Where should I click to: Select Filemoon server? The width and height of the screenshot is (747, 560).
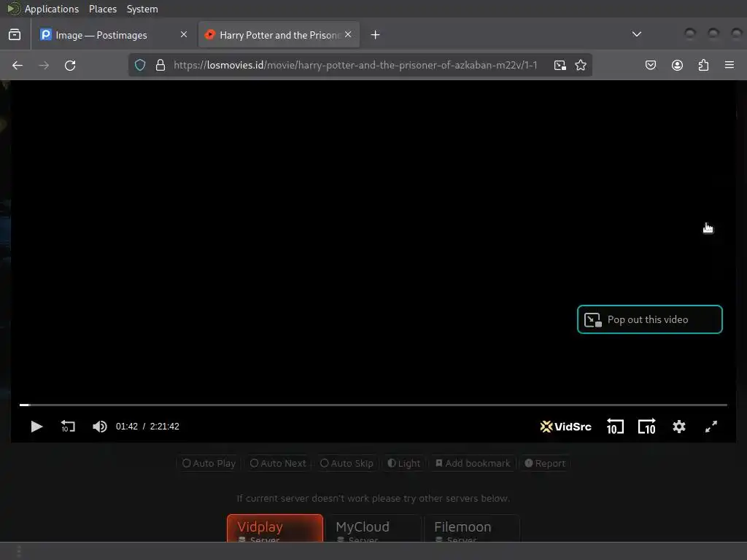472,528
